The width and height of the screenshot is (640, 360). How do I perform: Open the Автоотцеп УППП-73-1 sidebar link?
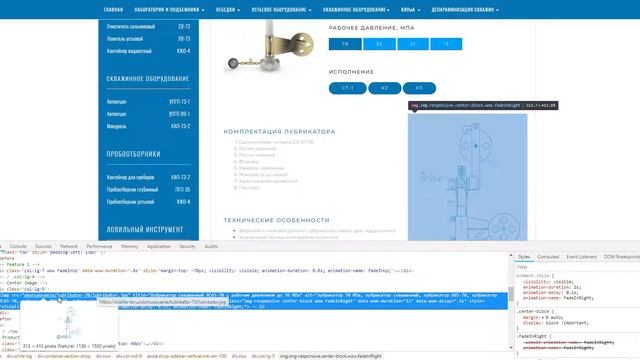(149, 102)
